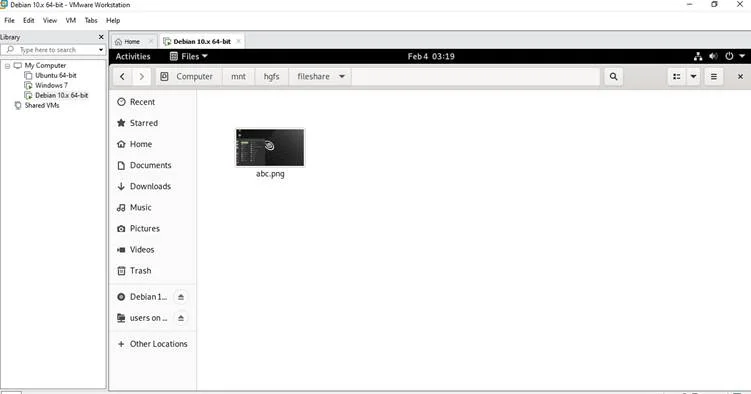Open VMware Edit menu
Screen dimensions: 751x394
point(29,21)
